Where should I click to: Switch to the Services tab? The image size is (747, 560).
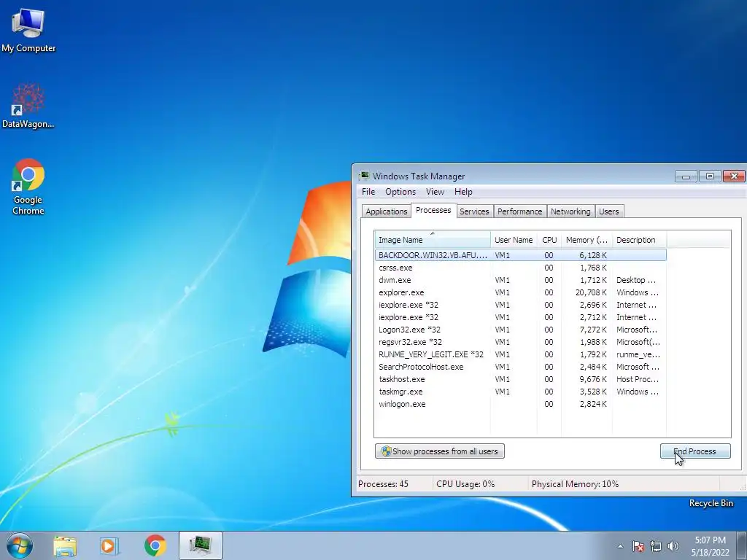pyautogui.click(x=474, y=211)
